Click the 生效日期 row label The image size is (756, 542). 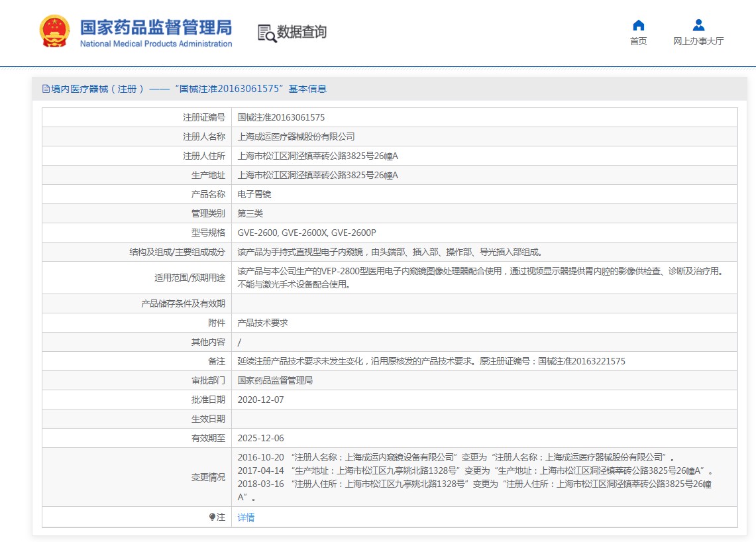click(208, 419)
